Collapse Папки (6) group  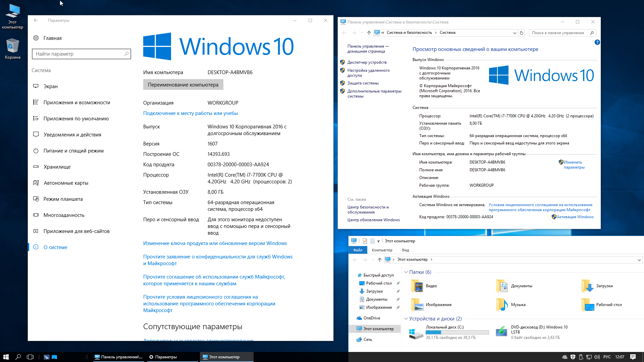click(406, 272)
